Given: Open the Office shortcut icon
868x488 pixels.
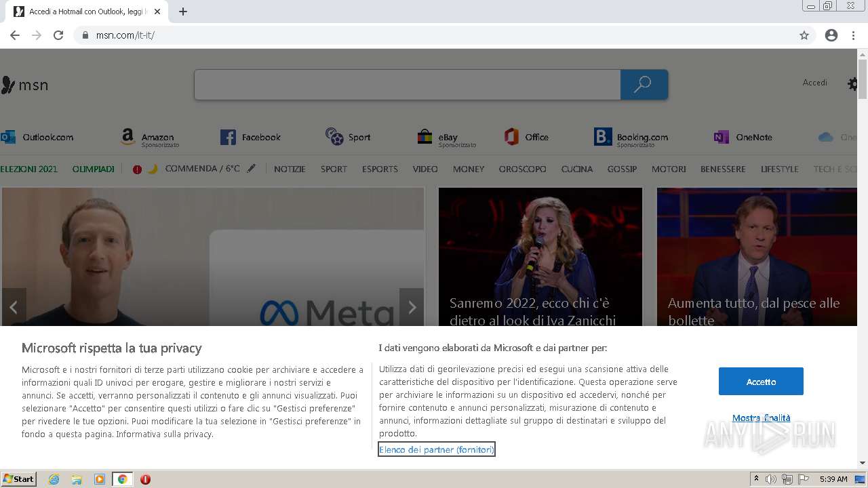Looking at the screenshot, I should (511, 137).
